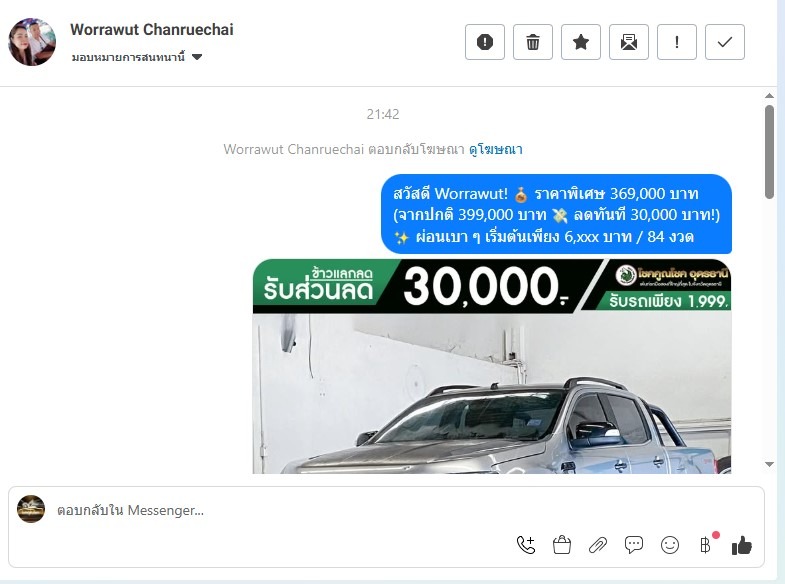Open saved replies speech bubble icon
This screenshot has width=785, height=584.
click(634, 545)
